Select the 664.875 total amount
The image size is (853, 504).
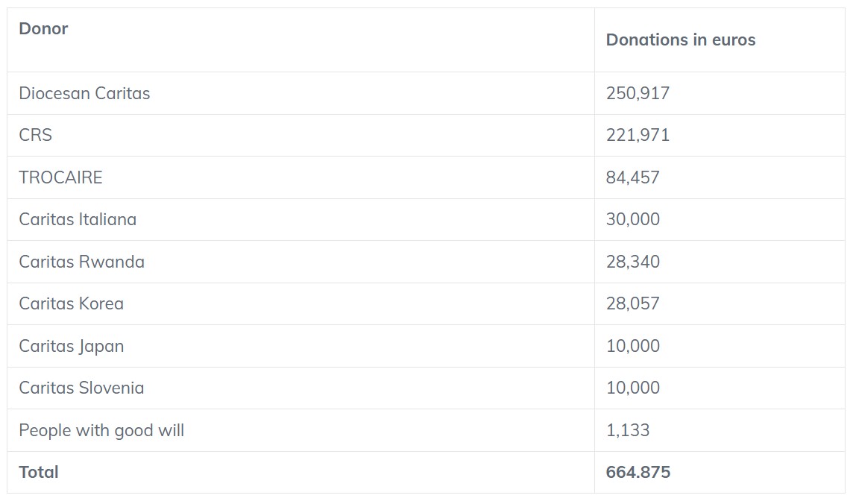[x=638, y=472]
